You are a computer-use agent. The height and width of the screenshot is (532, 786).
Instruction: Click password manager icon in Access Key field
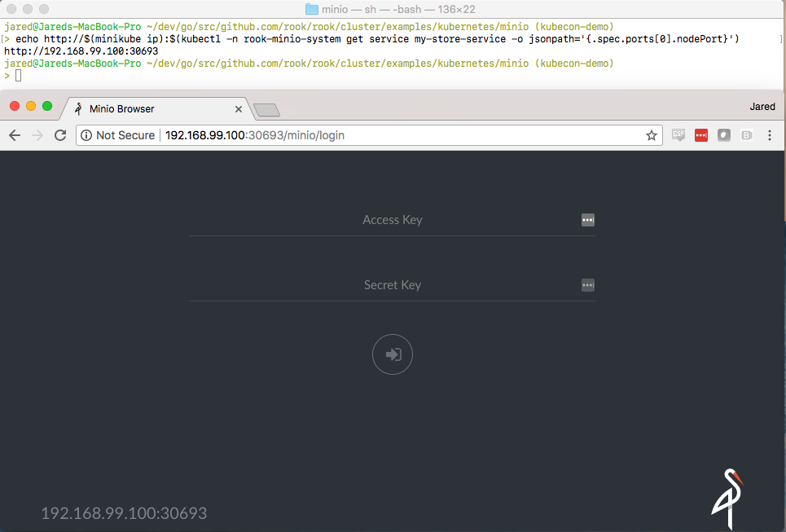(x=588, y=220)
